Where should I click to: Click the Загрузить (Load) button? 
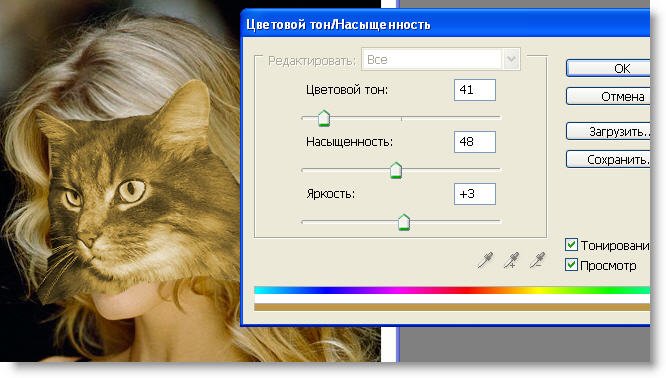point(608,132)
